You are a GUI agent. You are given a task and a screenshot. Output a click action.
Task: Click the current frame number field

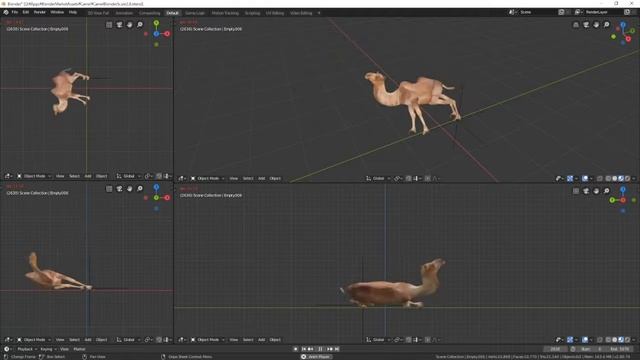point(555,349)
